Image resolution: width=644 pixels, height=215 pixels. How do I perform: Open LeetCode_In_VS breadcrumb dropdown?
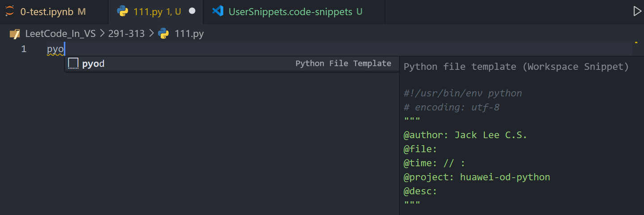(60, 34)
